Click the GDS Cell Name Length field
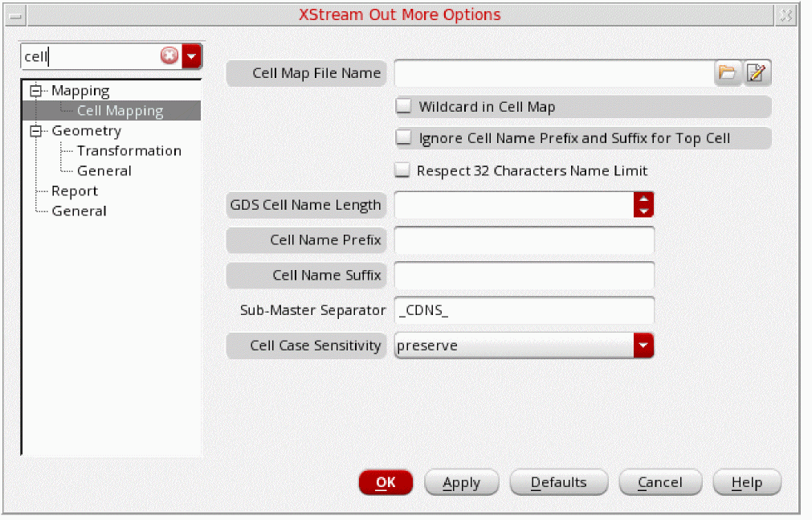The image size is (812, 520). click(514, 205)
